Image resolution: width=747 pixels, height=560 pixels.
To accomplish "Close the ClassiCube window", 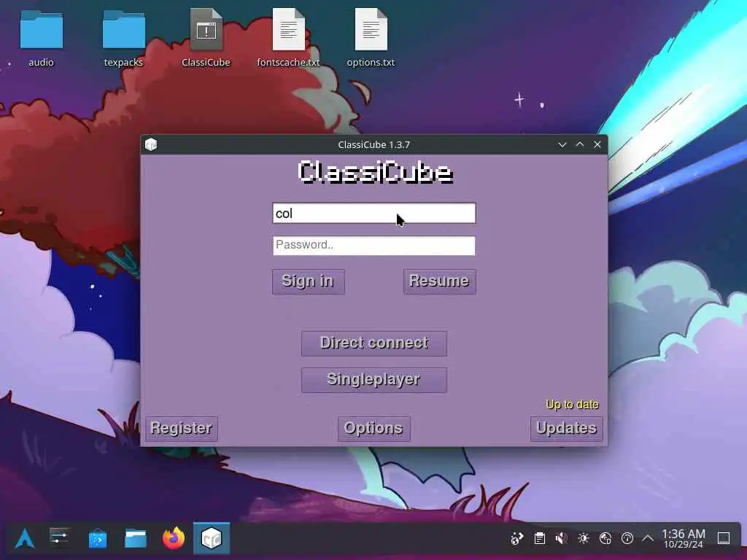I will coord(597,144).
